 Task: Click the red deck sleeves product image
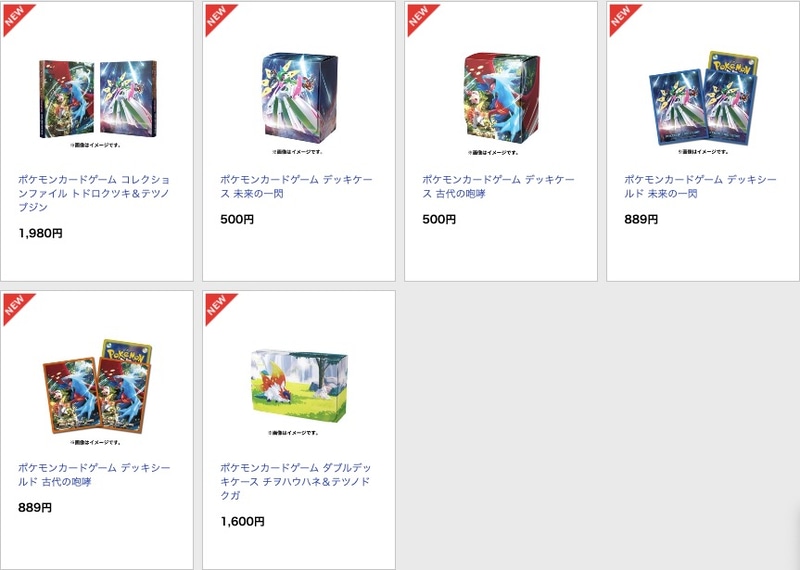(x=97, y=387)
